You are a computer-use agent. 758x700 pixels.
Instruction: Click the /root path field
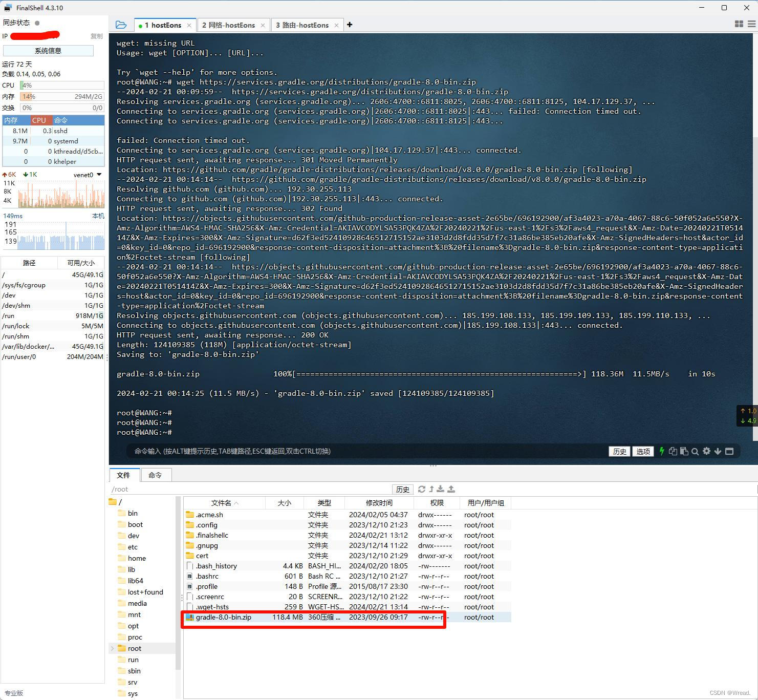pyautogui.click(x=250, y=489)
